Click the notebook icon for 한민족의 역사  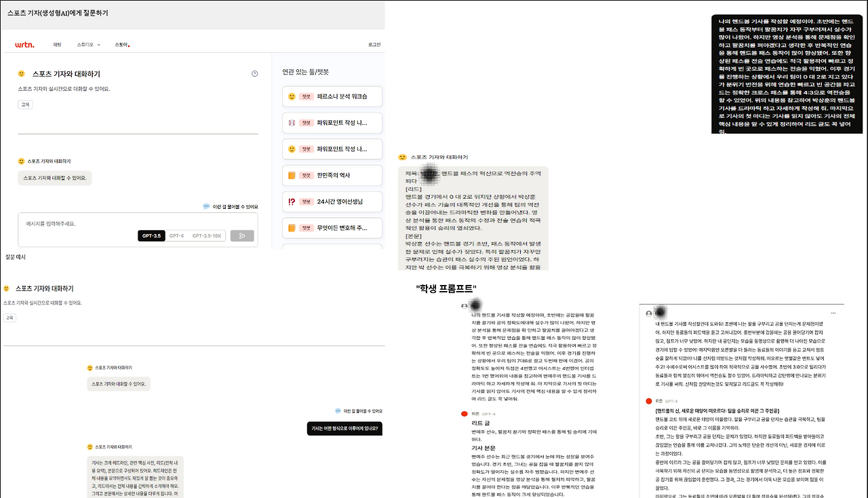click(x=292, y=175)
